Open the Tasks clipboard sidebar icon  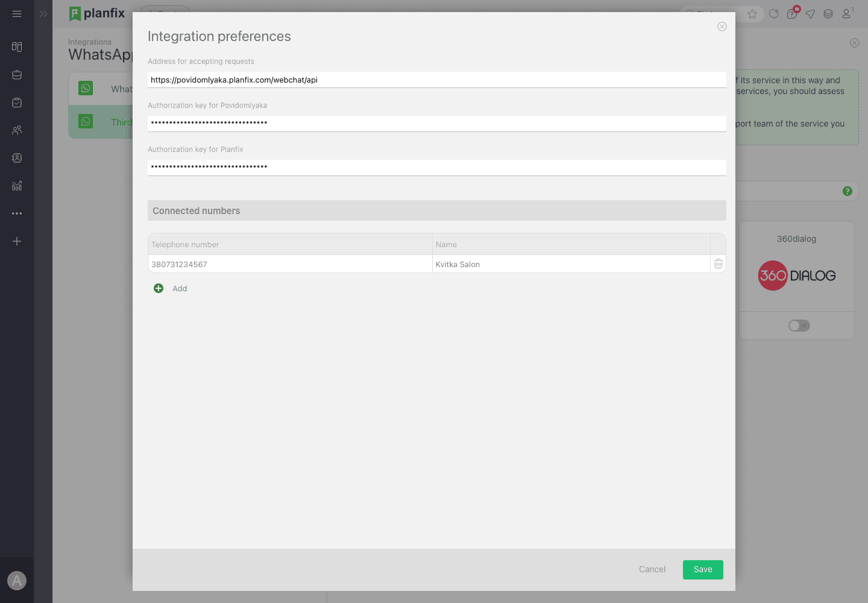pyautogui.click(x=17, y=103)
